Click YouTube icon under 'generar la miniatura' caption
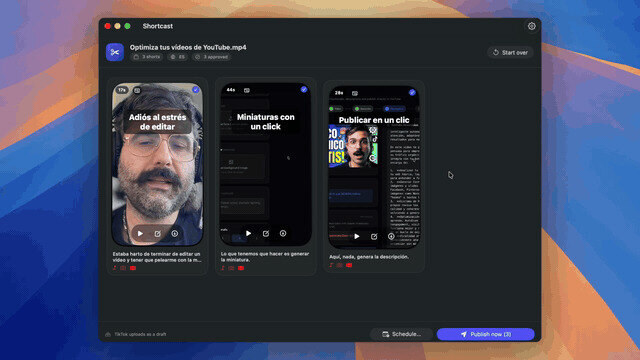Screen dimensions: 640x360 pos(241,268)
